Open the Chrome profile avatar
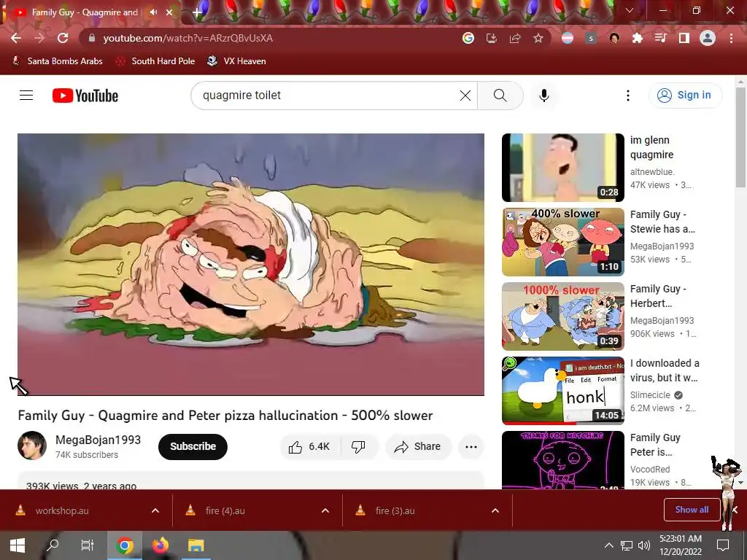Viewport: 747px width, 560px height. [x=708, y=38]
